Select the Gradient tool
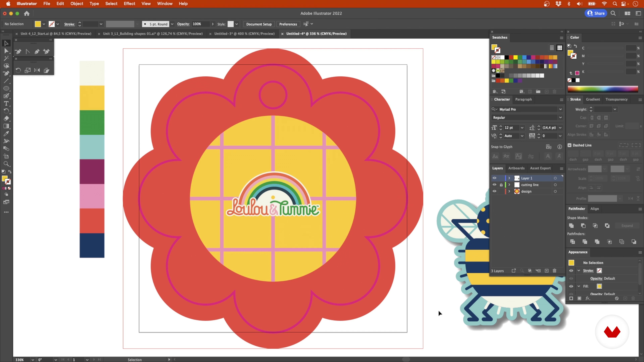 coord(6,126)
